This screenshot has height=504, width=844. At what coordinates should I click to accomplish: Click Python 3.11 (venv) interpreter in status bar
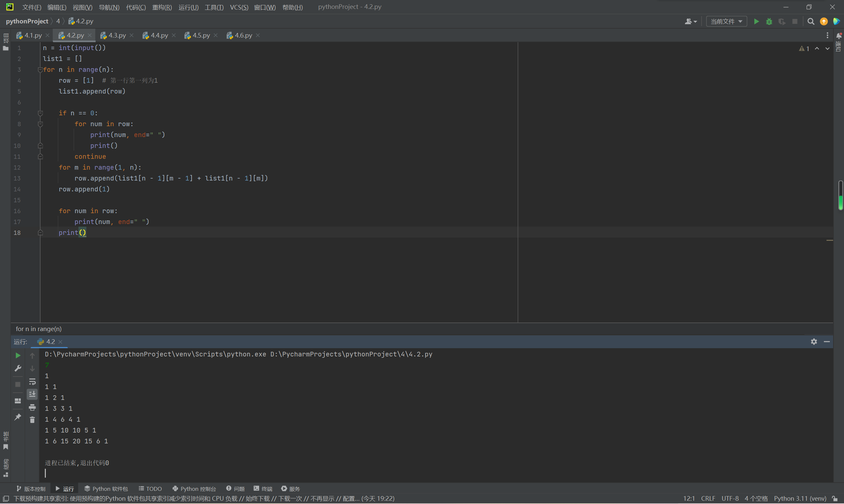800,499
